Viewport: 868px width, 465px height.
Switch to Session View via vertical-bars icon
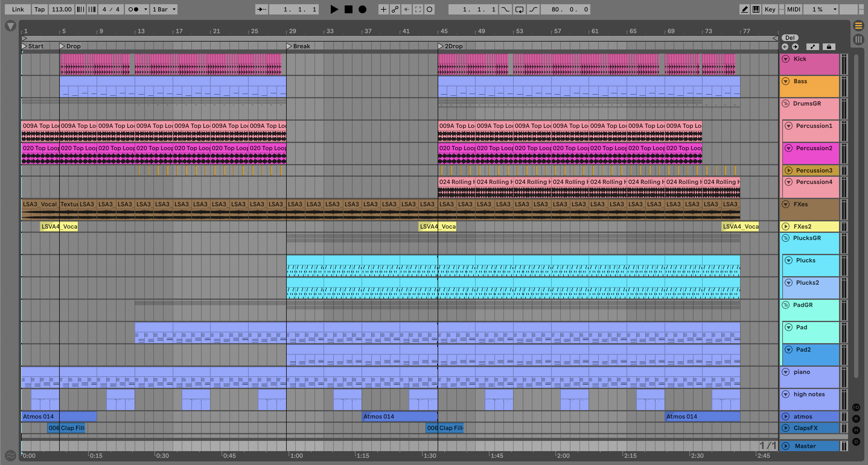tap(858, 40)
